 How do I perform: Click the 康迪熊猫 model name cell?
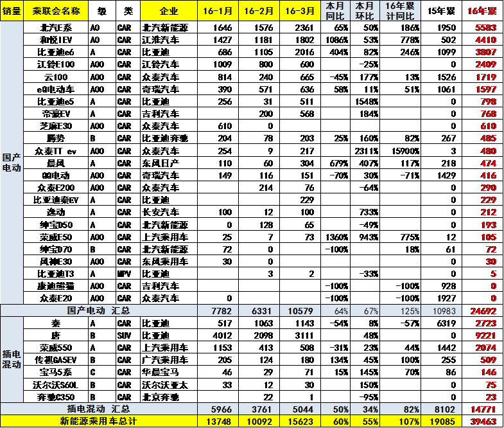click(x=56, y=286)
